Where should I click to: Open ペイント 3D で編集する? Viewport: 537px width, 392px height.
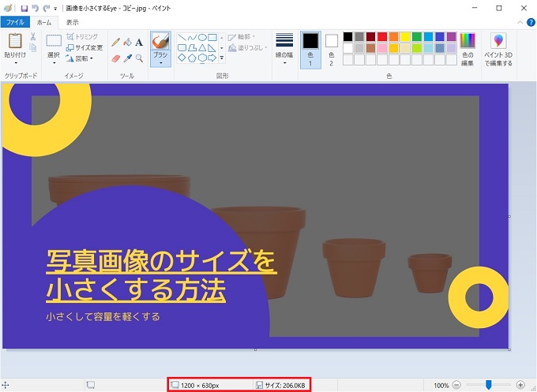[x=498, y=49]
